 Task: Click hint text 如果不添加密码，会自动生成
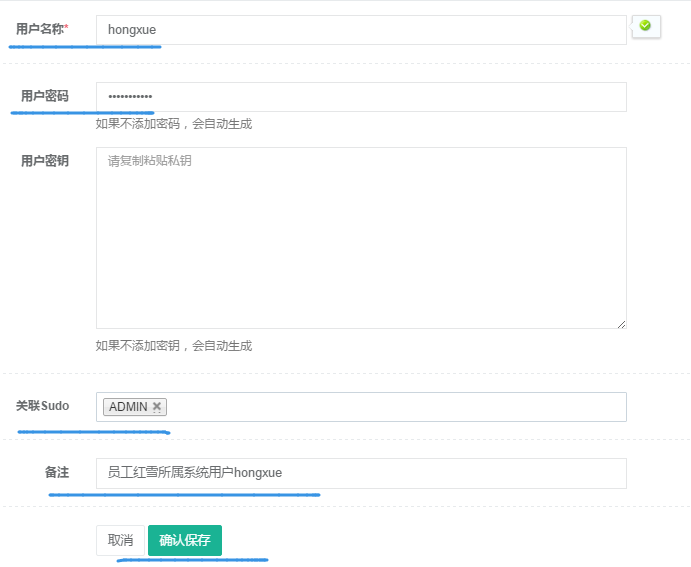[174, 124]
